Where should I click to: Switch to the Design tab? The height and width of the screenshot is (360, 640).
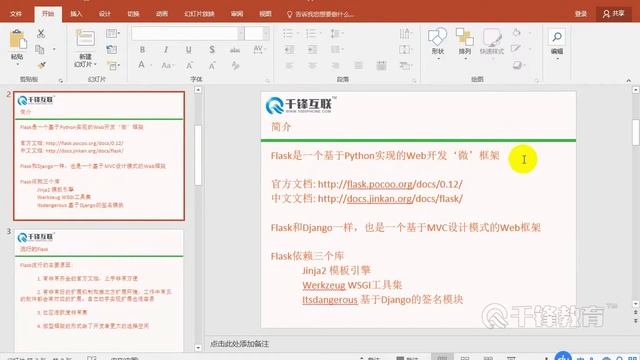pos(104,14)
